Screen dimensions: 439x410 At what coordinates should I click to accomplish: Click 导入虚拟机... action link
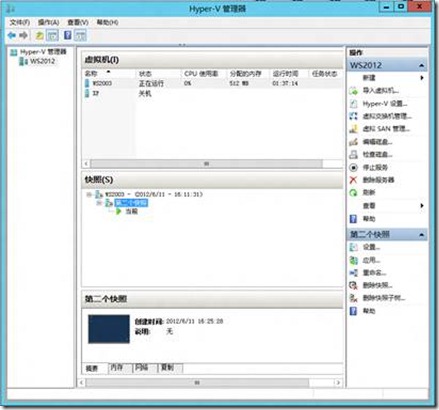click(381, 91)
